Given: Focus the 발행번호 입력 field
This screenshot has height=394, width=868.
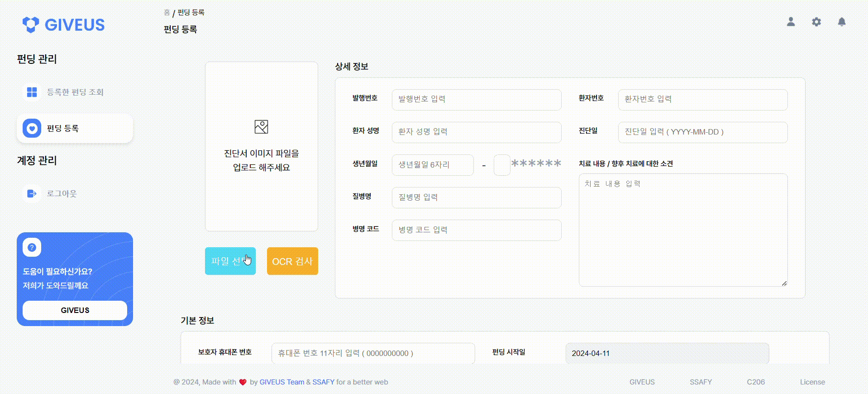Looking at the screenshot, I should click(x=477, y=99).
